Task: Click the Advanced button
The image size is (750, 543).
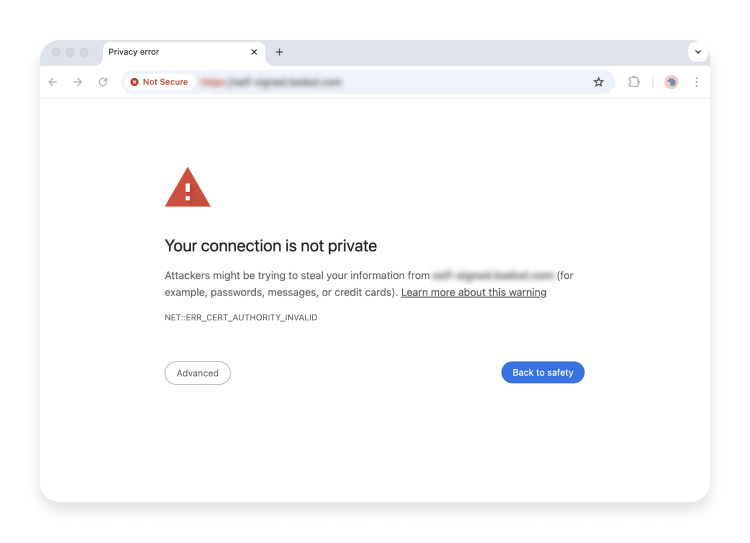Action: (x=197, y=373)
